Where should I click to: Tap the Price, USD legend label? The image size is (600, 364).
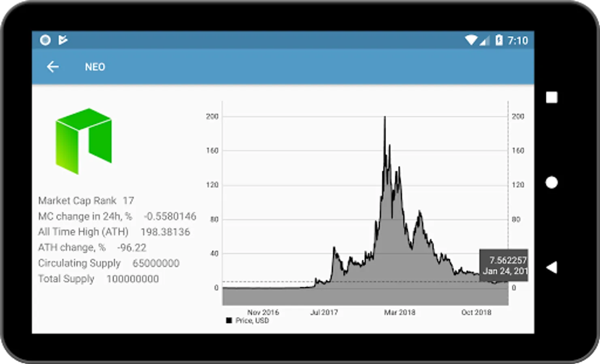[252, 320]
